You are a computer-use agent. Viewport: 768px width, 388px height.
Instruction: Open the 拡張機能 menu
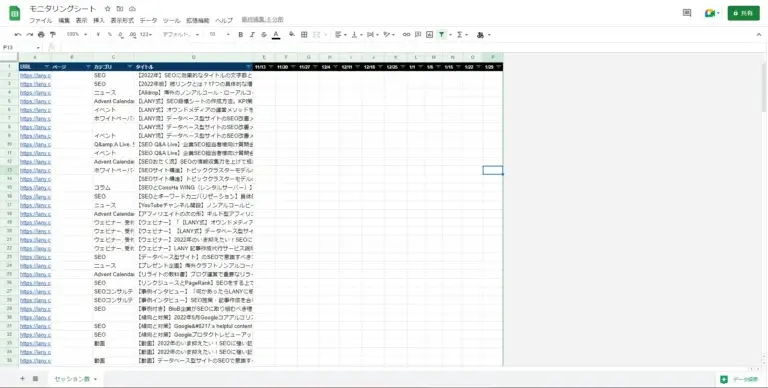pos(197,21)
